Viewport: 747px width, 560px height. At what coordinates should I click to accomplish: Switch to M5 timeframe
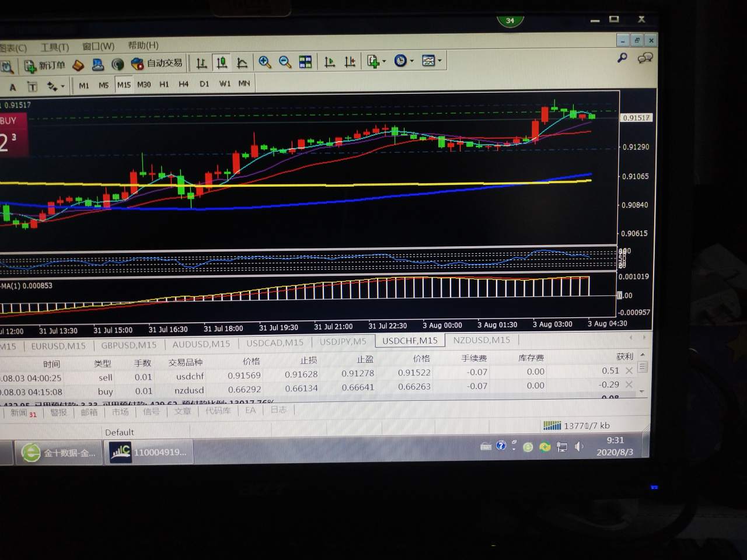[103, 85]
